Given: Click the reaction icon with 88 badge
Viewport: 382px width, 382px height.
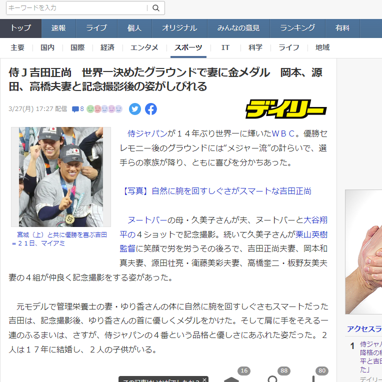Looking at the screenshot, I should (x=273, y=379).
